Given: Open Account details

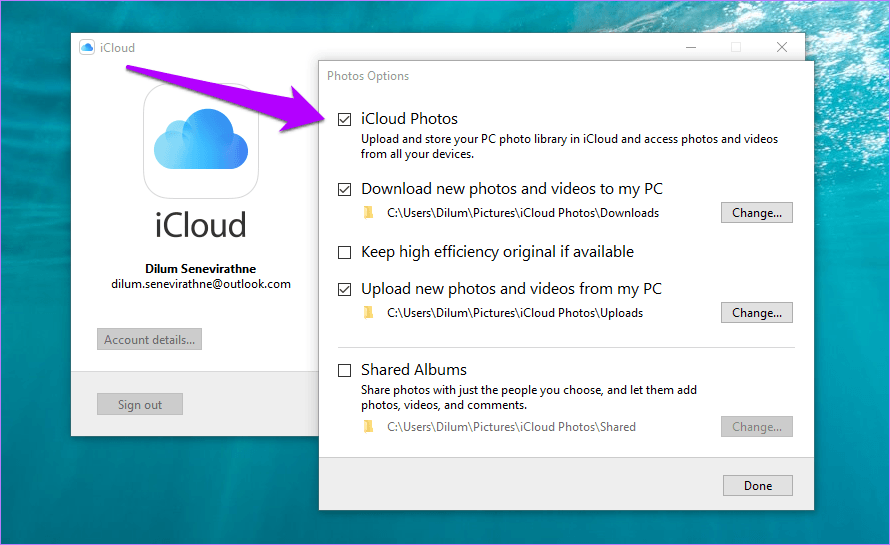Looking at the screenshot, I should 150,340.
